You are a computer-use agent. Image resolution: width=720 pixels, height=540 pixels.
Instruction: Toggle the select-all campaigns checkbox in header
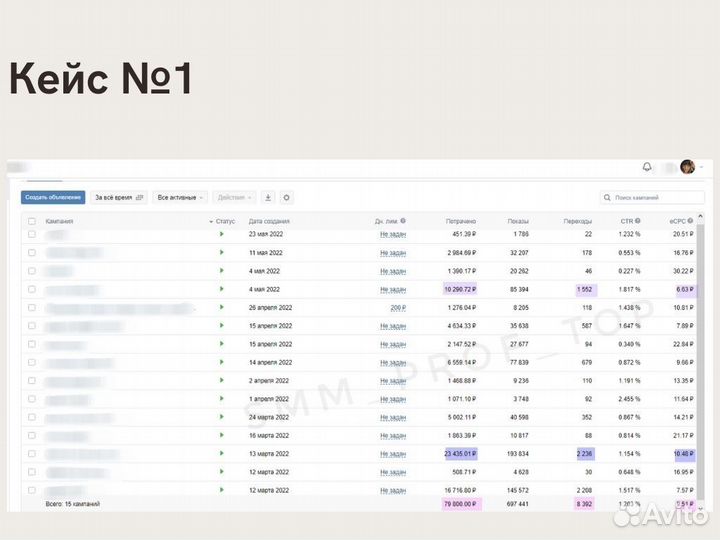(32, 221)
